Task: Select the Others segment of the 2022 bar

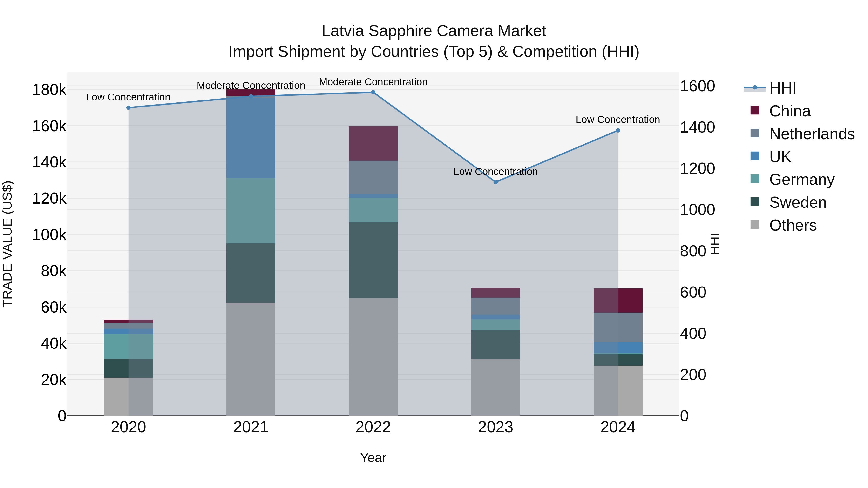Action: (x=373, y=357)
